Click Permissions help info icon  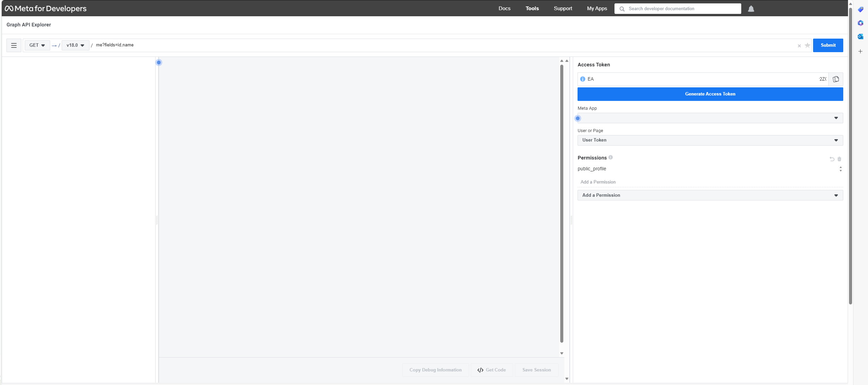(610, 157)
